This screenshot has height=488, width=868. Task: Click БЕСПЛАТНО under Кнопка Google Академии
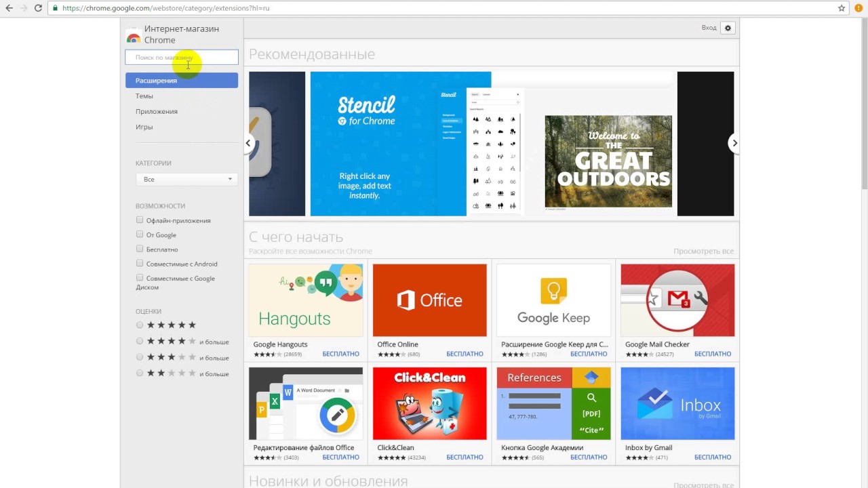[589, 457]
